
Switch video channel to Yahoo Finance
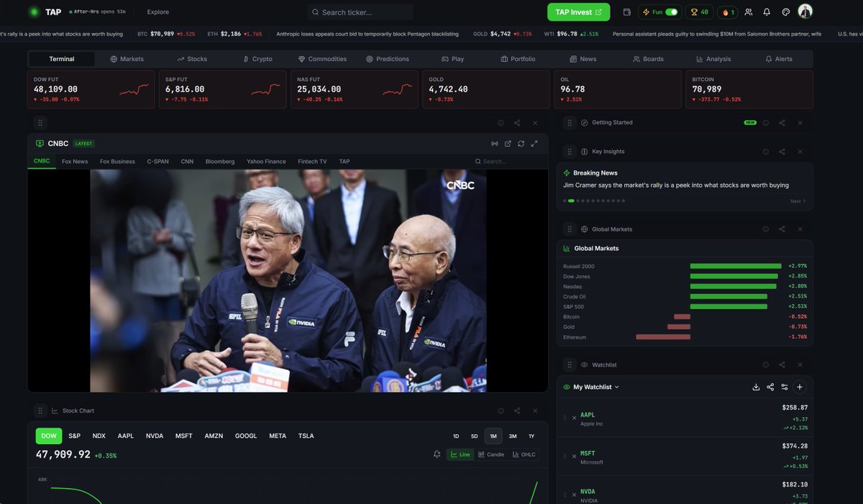(266, 162)
